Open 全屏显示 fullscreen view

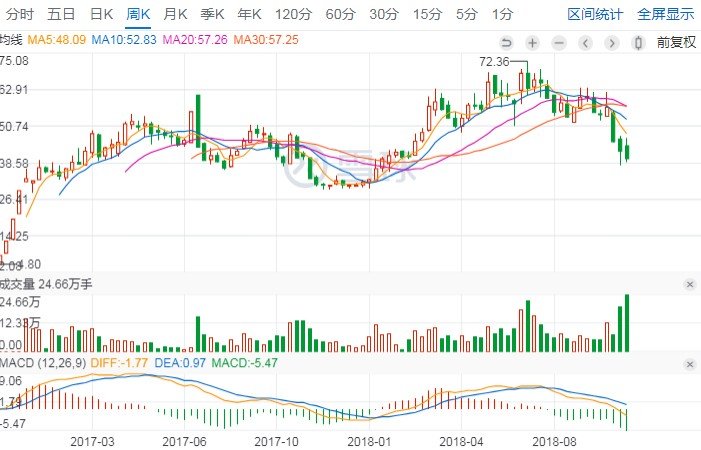coord(666,14)
